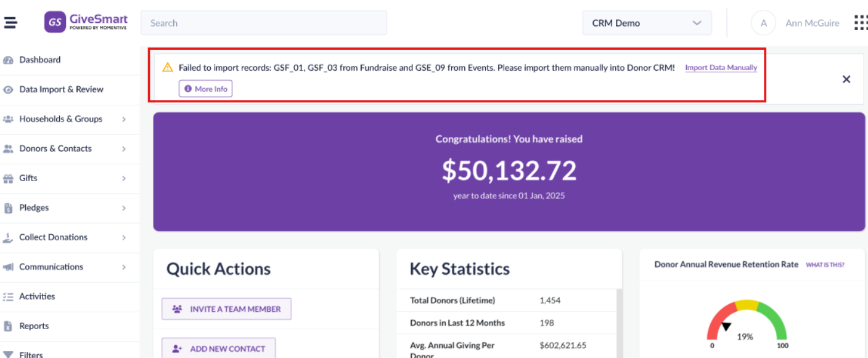Click the Import Data Manually link

[x=721, y=68]
